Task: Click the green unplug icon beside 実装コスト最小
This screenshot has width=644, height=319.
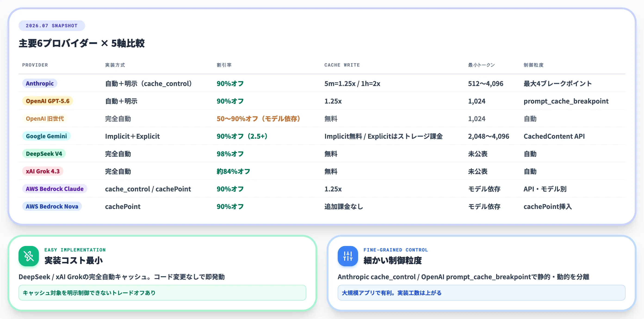Action: click(x=28, y=256)
